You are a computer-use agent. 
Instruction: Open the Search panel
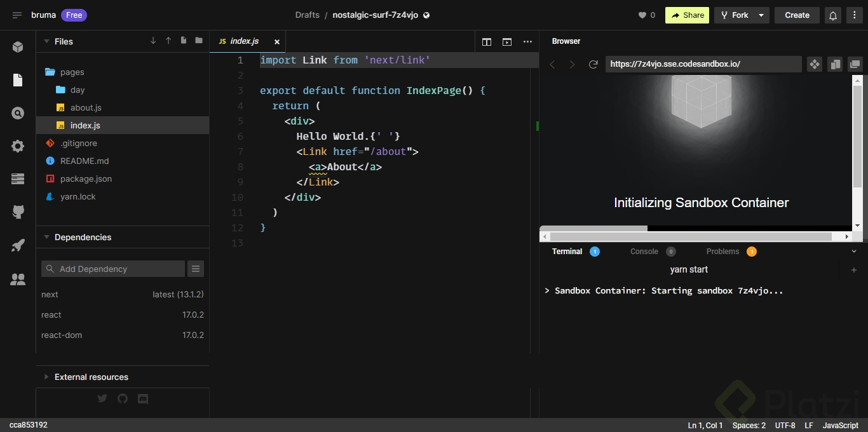pos(18,113)
